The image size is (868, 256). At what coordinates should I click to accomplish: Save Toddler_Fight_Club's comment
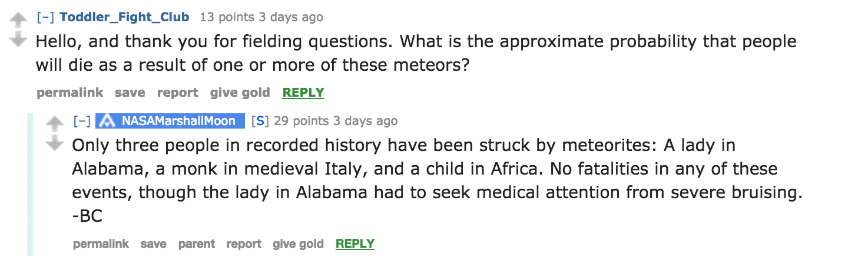click(x=130, y=93)
